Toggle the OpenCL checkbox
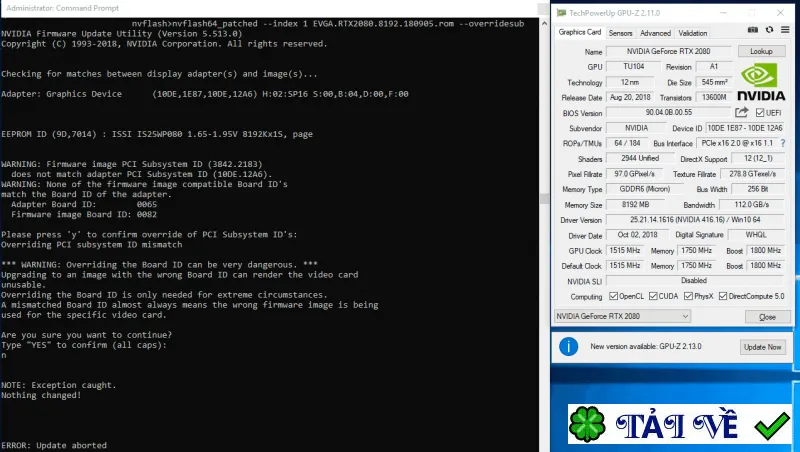The height and width of the screenshot is (452, 800). (614, 296)
